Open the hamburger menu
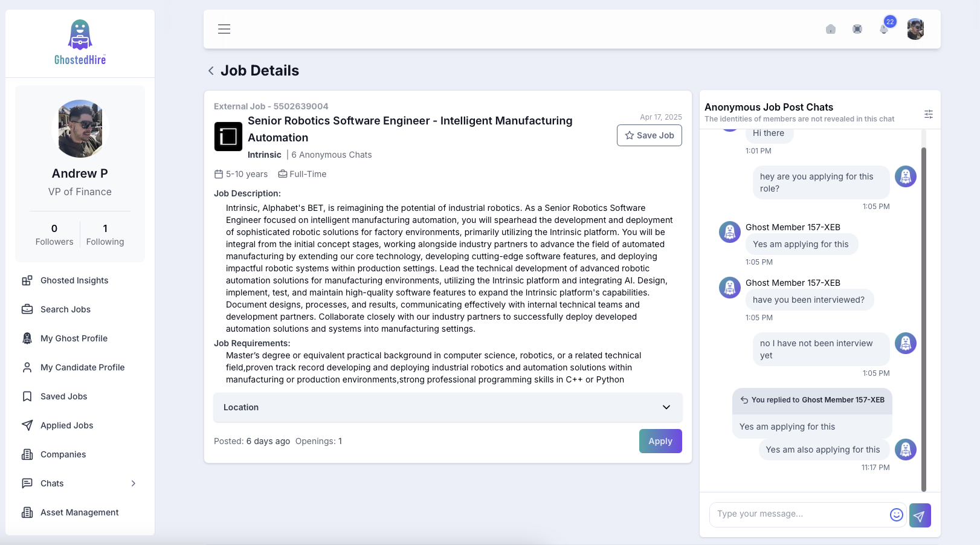The width and height of the screenshot is (980, 545). point(224,29)
